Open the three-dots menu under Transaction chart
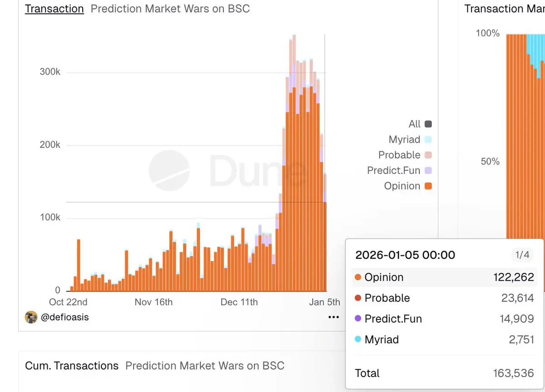Viewport: 545px width, 392px height. click(333, 318)
